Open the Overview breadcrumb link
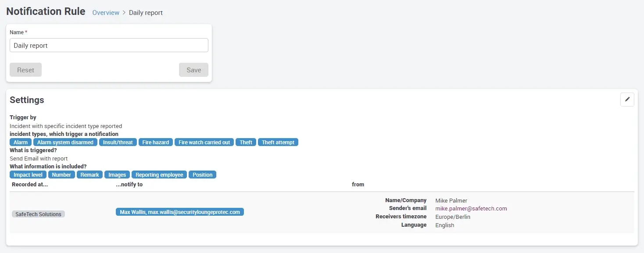Image resolution: width=644 pixels, height=253 pixels. click(x=106, y=13)
